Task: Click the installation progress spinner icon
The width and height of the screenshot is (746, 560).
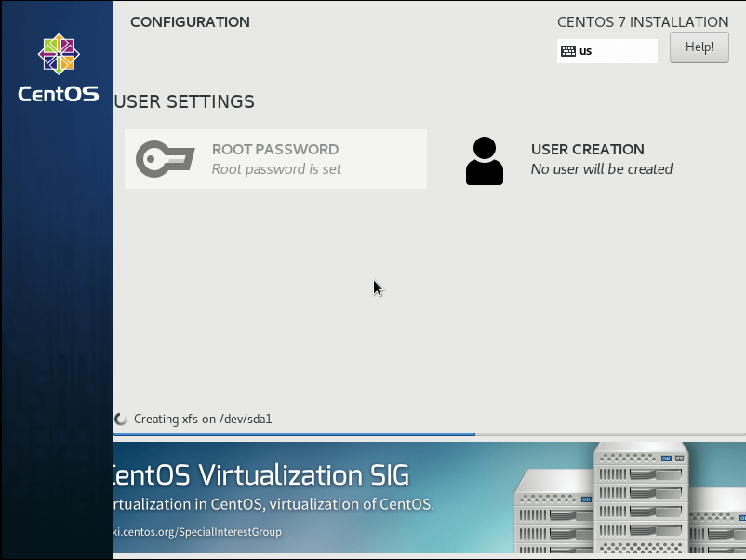Action: [x=121, y=420]
